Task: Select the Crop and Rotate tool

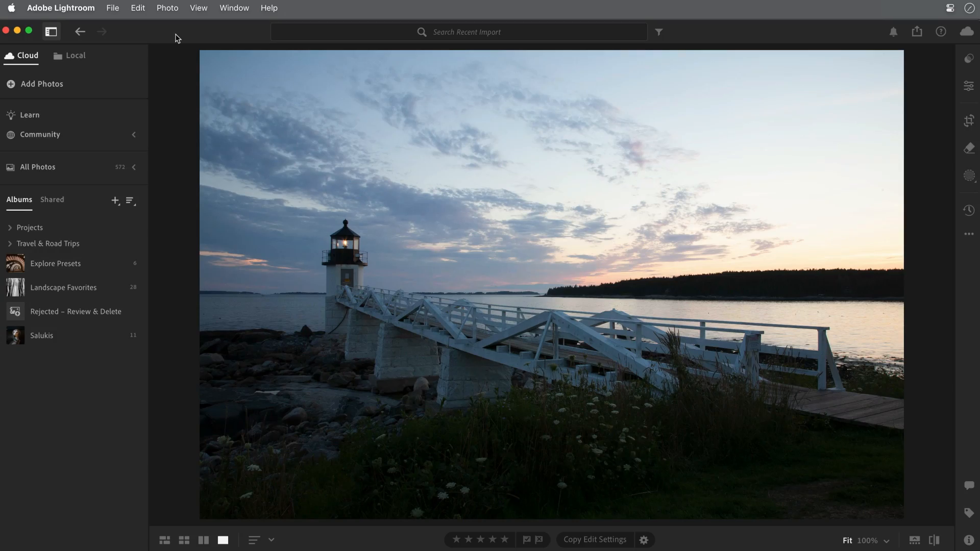Action: click(968, 121)
